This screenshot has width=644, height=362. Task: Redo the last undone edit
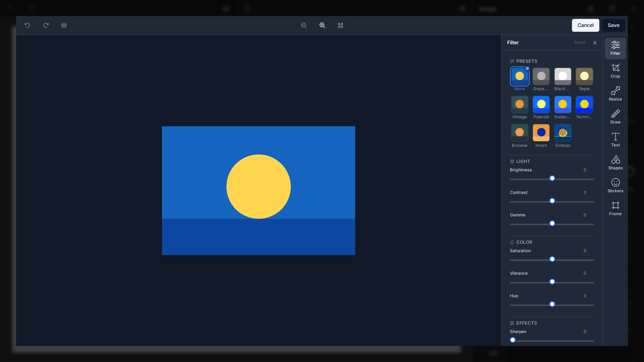click(46, 25)
